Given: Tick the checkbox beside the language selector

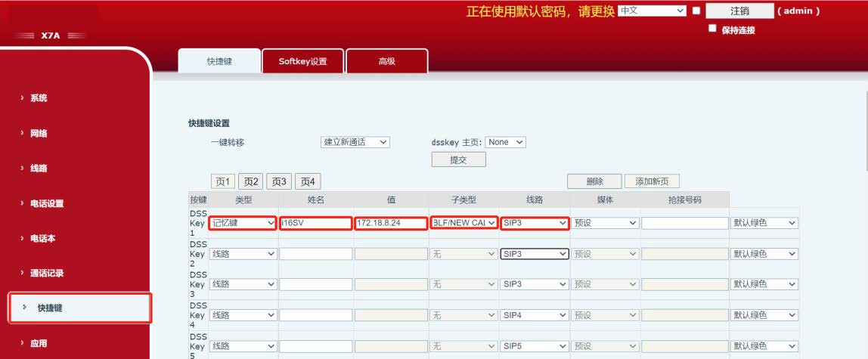Looking at the screenshot, I should tap(696, 11).
